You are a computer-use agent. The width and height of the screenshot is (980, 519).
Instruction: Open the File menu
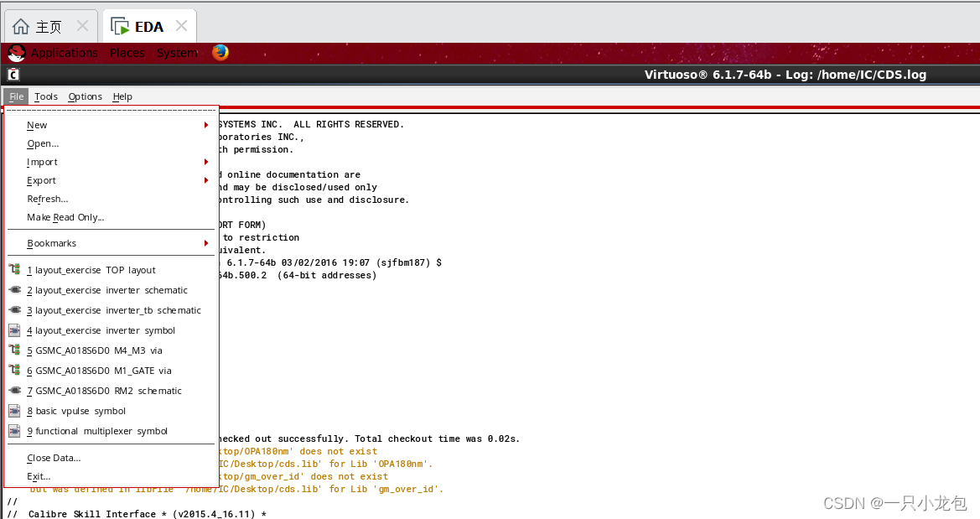pyautogui.click(x=16, y=96)
